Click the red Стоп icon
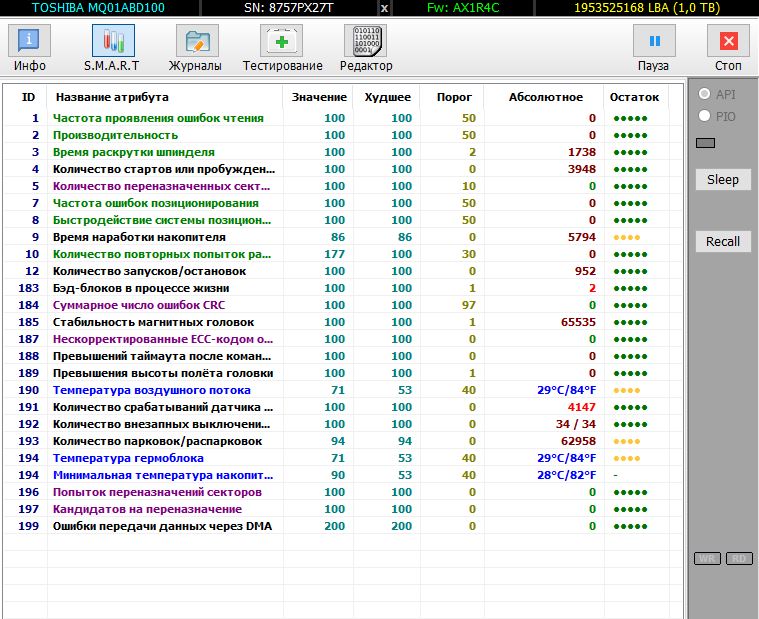 click(728, 41)
